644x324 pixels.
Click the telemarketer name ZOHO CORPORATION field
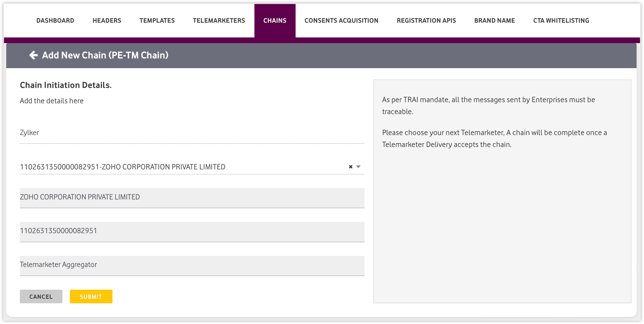[192, 197]
